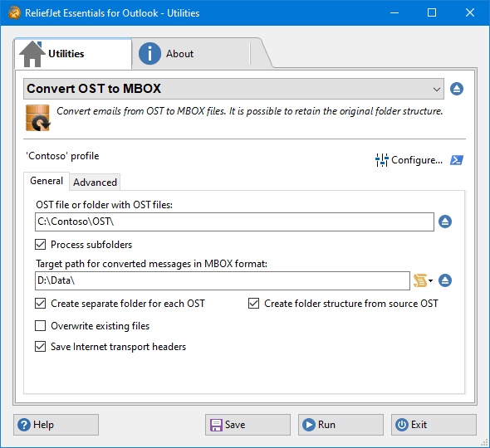Click the Convert OST to MBOX database icon
This screenshot has height=448, width=490.
[x=38, y=118]
